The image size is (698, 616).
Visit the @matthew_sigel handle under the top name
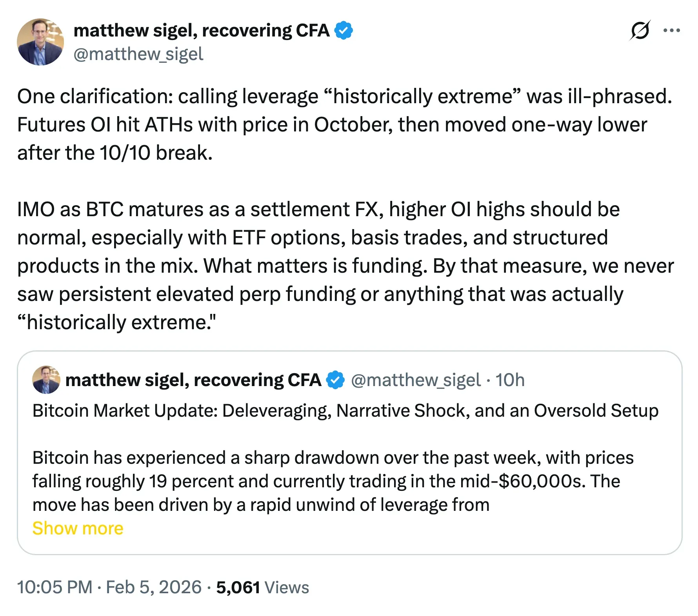[138, 54]
